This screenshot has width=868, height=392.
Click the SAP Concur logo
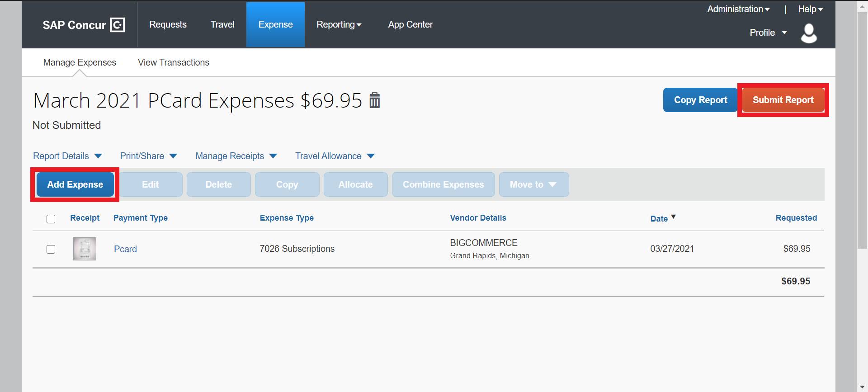tap(84, 25)
